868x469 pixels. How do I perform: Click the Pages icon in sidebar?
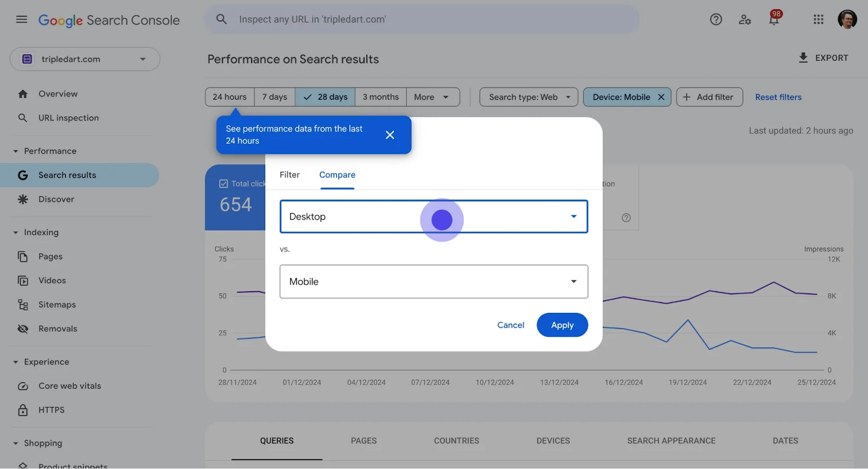[x=23, y=256]
